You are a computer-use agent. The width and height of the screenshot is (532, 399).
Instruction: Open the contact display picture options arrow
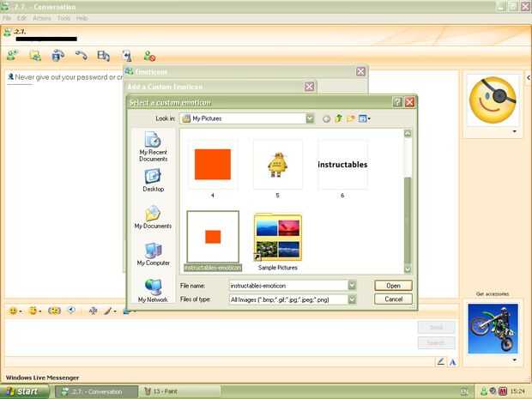coord(515,131)
